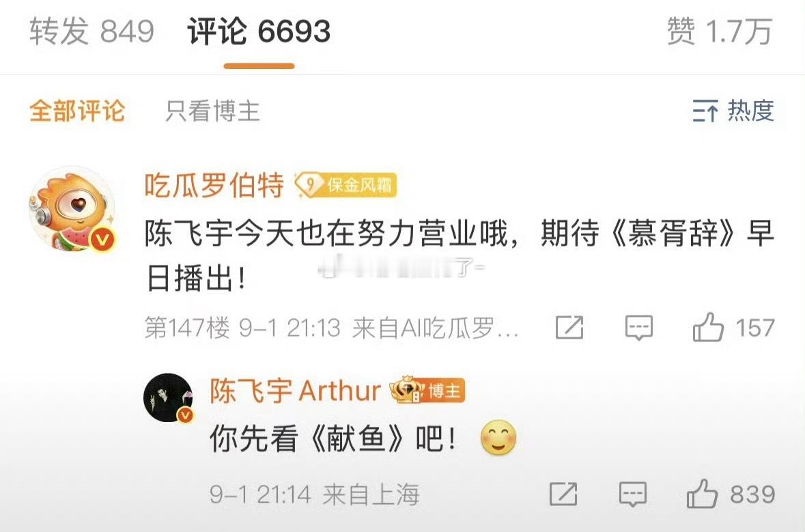Show 全部评论 filter
The image size is (805, 532).
click(x=77, y=111)
